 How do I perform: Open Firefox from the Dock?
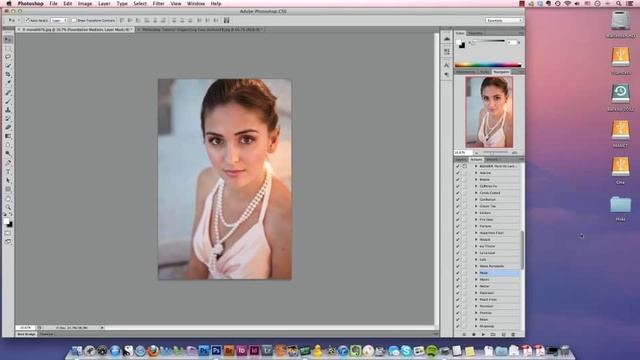click(153, 350)
